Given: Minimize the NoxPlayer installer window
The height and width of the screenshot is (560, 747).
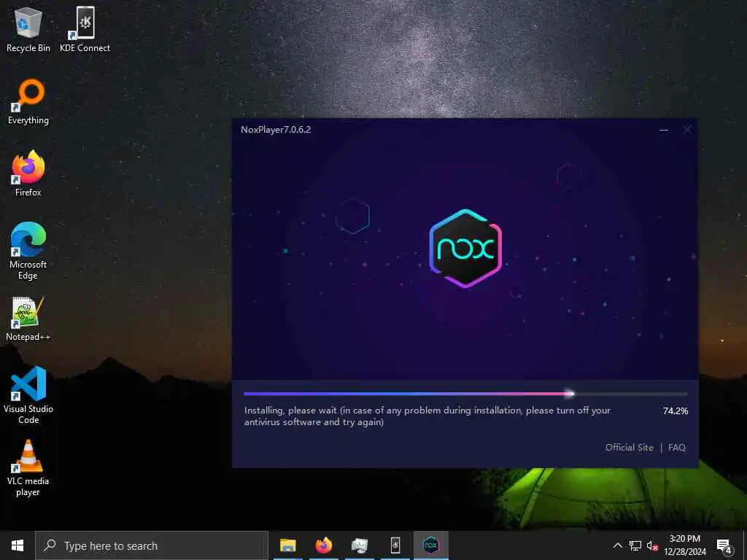Looking at the screenshot, I should coord(664,130).
